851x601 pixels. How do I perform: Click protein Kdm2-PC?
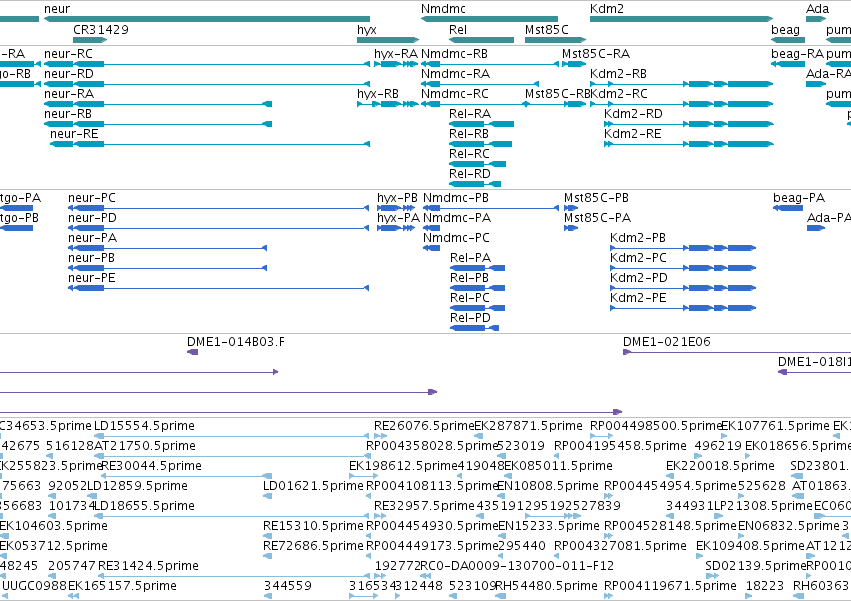[x=638, y=258]
